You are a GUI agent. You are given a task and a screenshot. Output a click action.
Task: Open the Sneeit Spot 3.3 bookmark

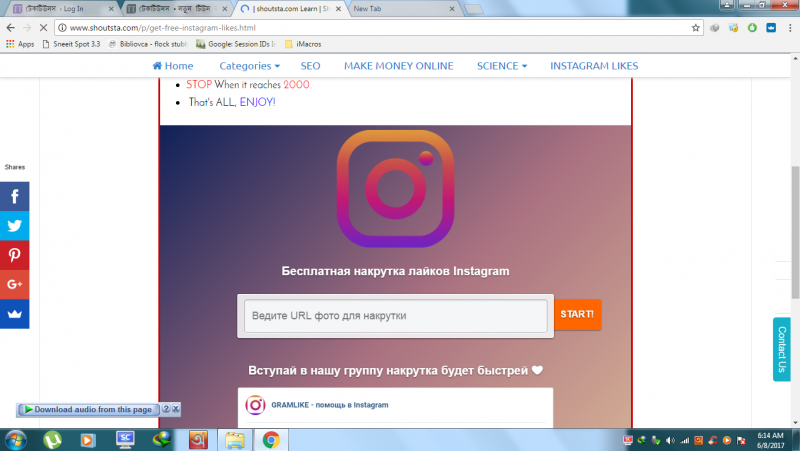[x=71, y=44]
